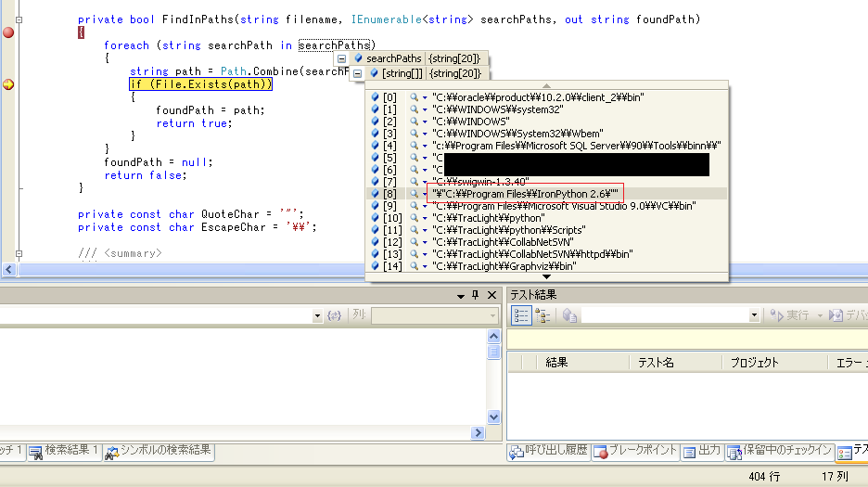The width and height of the screenshot is (868, 487).
Task: Click the magnifier icon on the [14] row
Action: 415,266
